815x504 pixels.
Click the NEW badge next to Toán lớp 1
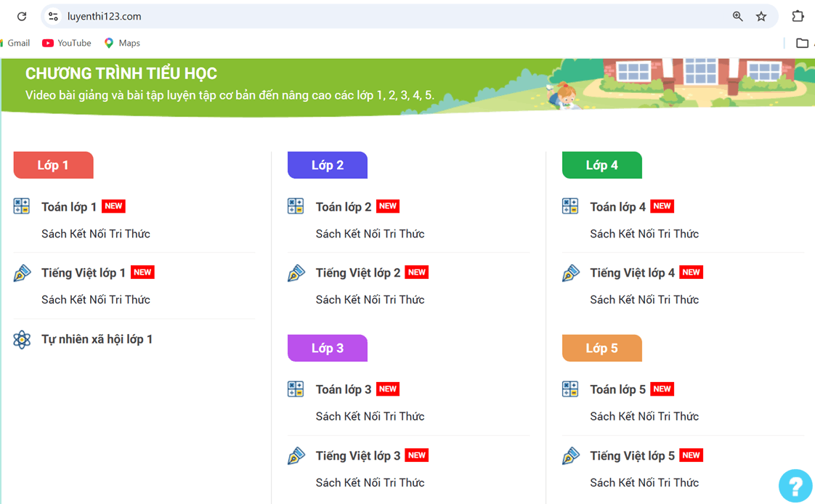(113, 206)
